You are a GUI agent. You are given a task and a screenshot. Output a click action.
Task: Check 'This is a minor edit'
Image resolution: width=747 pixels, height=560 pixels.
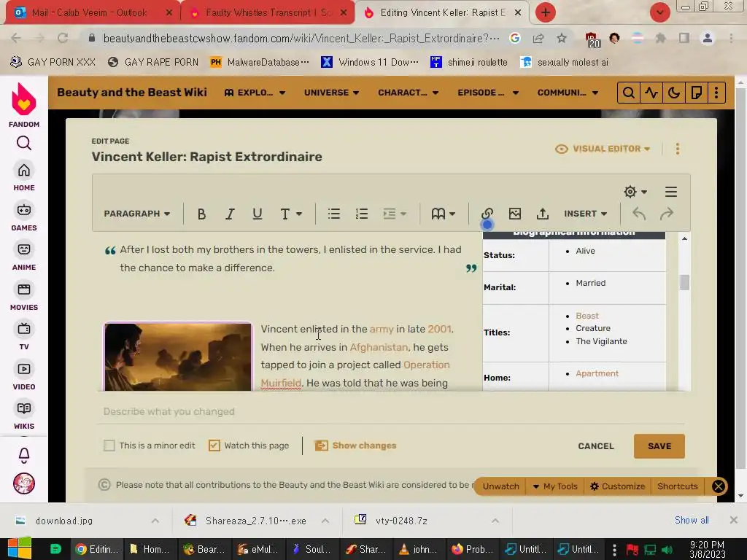[109, 446]
